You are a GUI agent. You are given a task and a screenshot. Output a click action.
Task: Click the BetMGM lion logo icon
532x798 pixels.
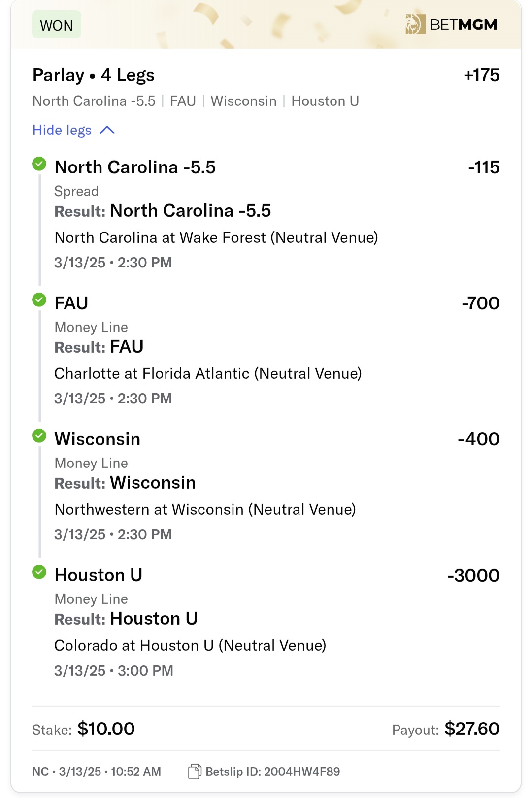coord(415,25)
